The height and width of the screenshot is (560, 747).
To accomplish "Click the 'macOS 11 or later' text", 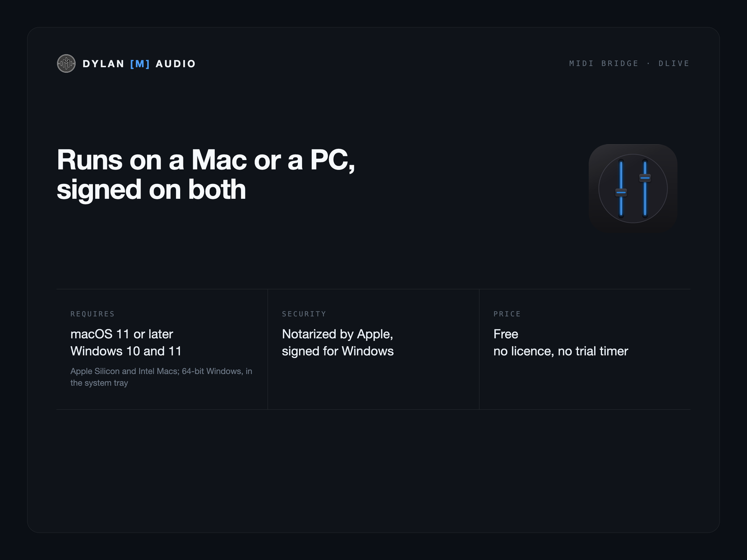I will [122, 334].
